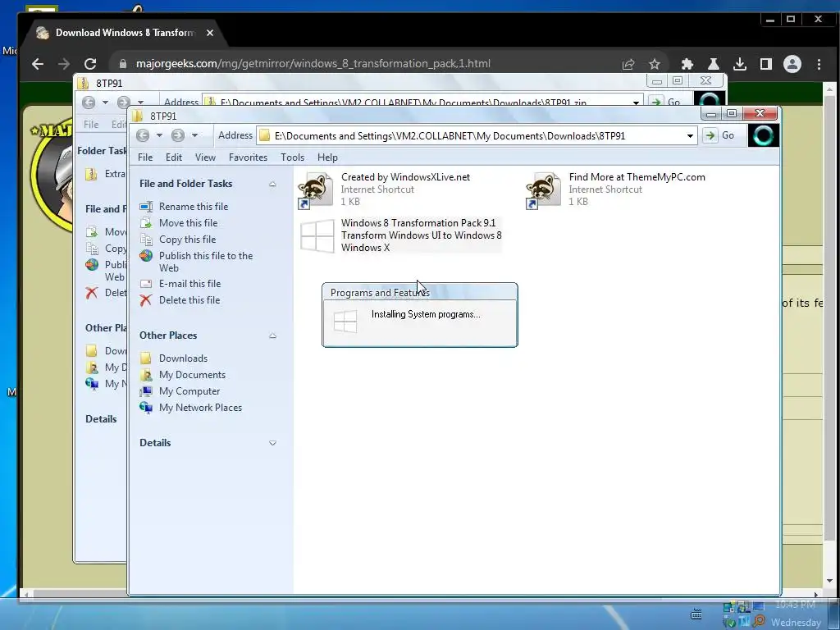
Task: Click the padlock icon by majorgeeks.com
Action: coord(123,64)
